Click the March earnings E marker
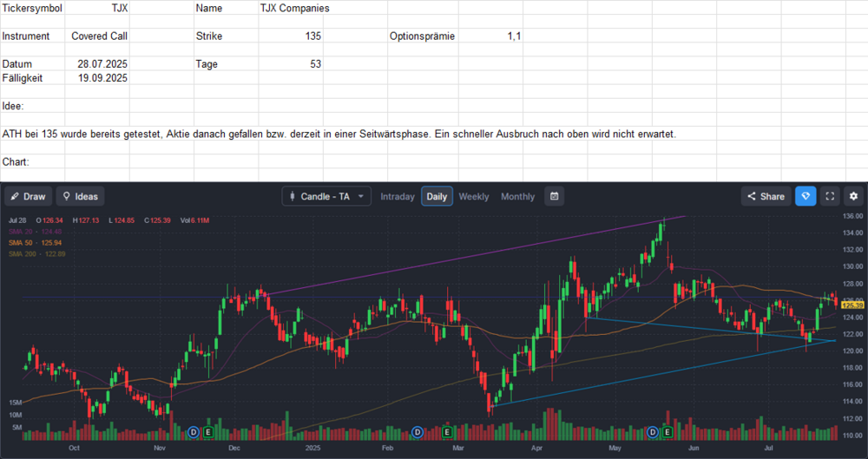This screenshot has height=459, width=868. [447, 431]
